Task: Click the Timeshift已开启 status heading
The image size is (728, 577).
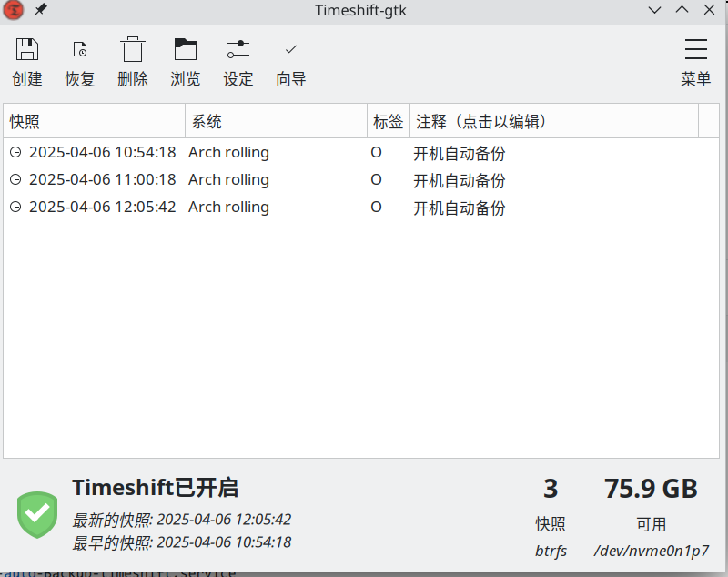Action: click(x=156, y=488)
